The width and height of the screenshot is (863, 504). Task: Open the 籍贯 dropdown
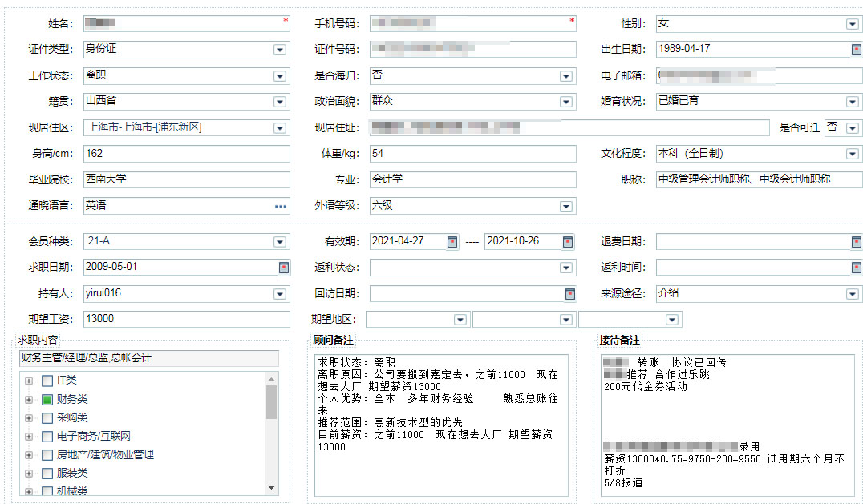pyautogui.click(x=280, y=102)
